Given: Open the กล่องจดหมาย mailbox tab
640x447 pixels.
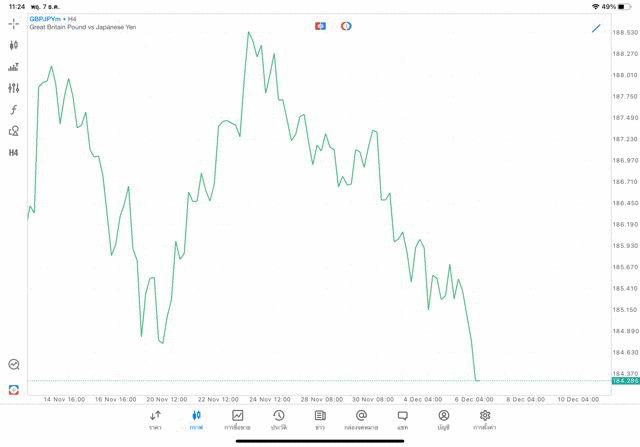Looking at the screenshot, I should 361,420.
